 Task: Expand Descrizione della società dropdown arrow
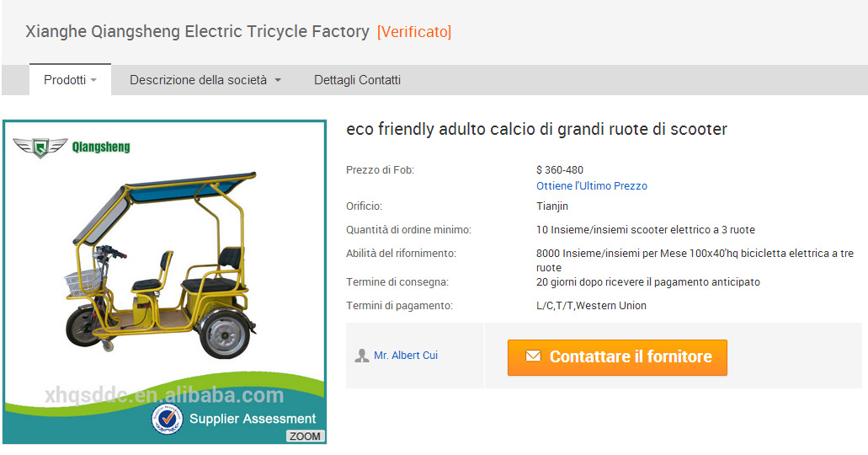point(278,81)
